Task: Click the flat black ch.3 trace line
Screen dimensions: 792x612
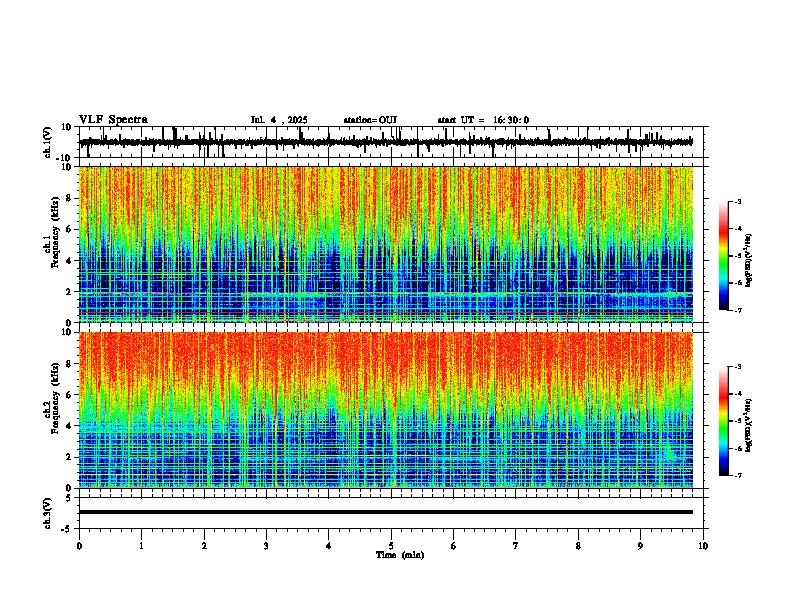Action: [385, 512]
